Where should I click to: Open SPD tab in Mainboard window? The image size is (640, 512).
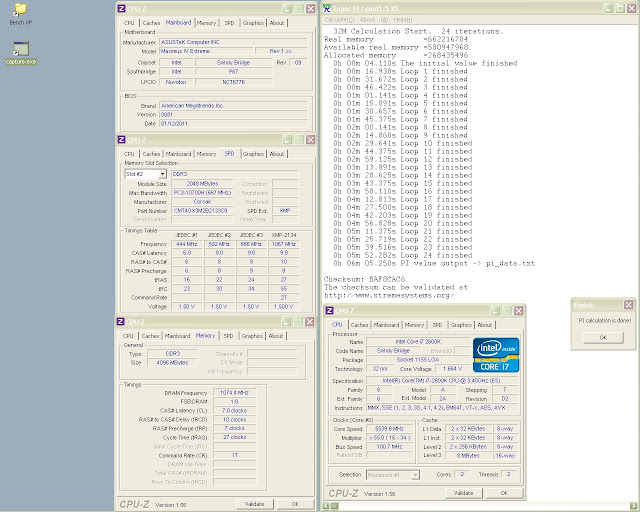tap(229, 23)
